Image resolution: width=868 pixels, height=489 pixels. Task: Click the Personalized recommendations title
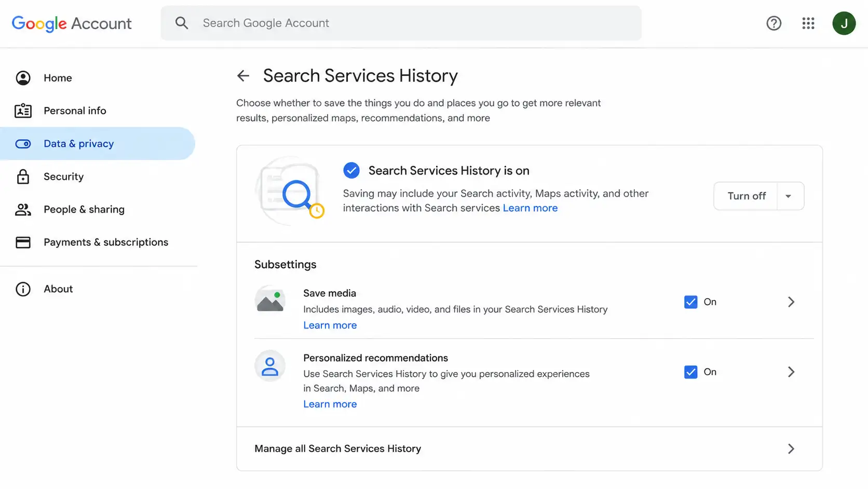click(375, 358)
